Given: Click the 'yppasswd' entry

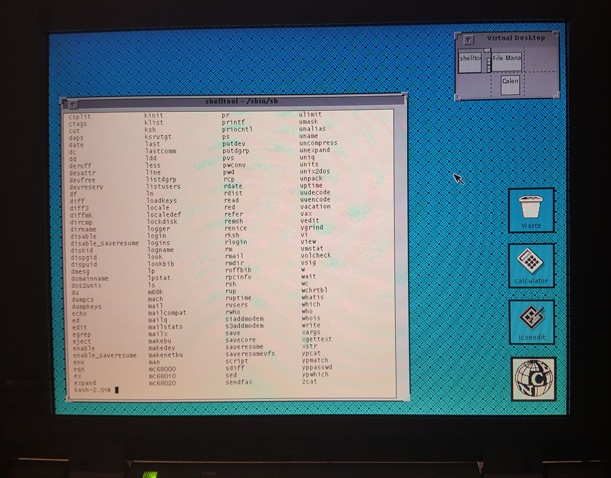Looking at the screenshot, I should (317, 367).
